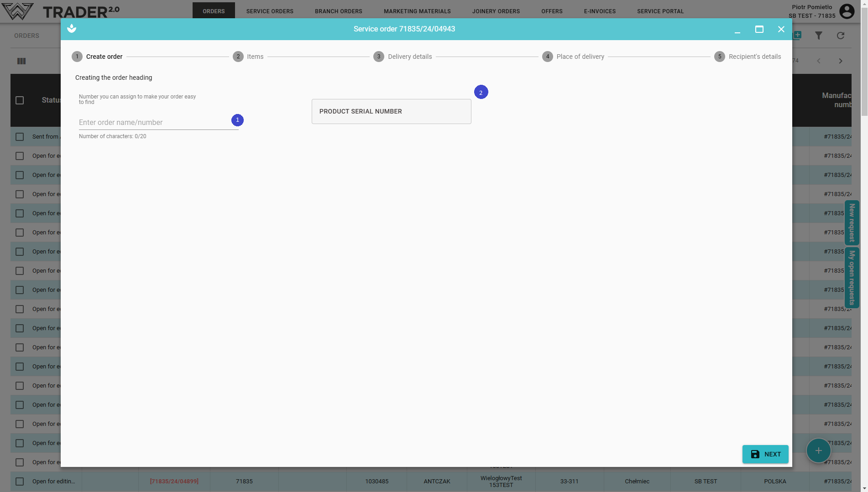Click the filter funnel icon
The width and height of the screenshot is (868, 492).
[818, 36]
